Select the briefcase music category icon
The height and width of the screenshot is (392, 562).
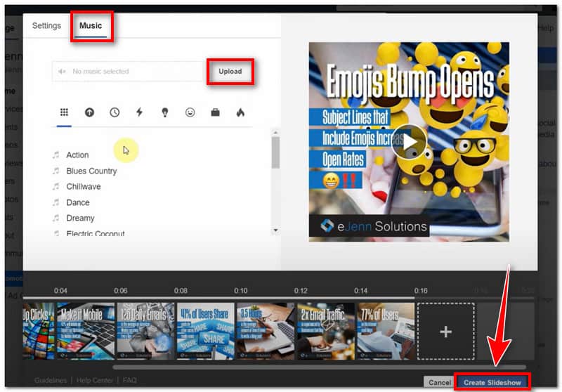point(215,112)
